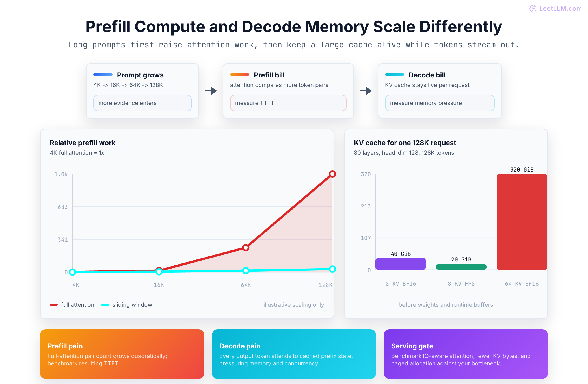This screenshot has width=588, height=384.
Task: Click the arrow between Prefill bill and Decode bill
Action: click(x=366, y=91)
